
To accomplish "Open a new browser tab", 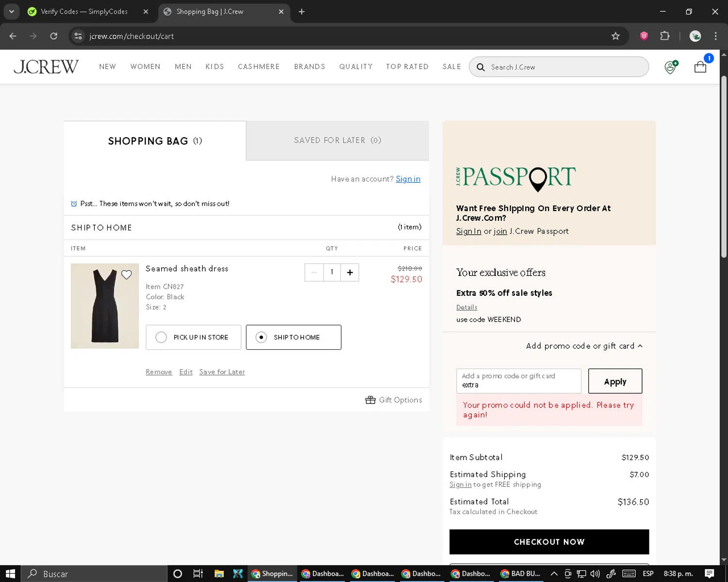I will coord(301,12).
